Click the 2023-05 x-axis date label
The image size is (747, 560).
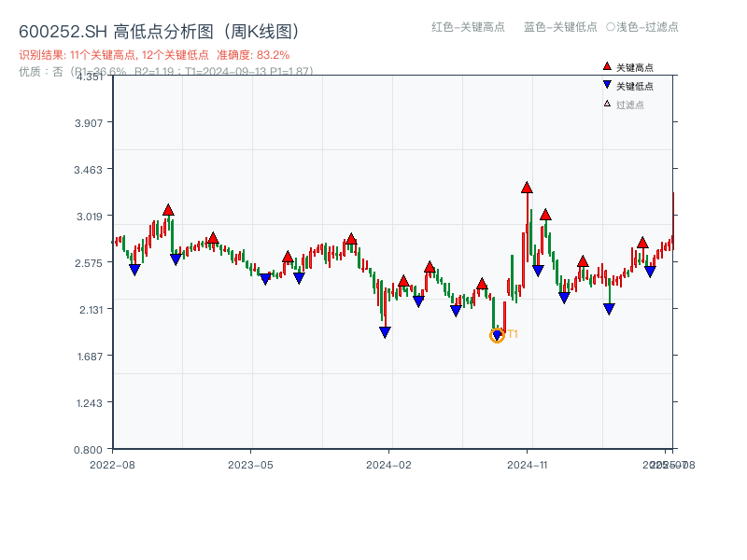tap(250, 464)
